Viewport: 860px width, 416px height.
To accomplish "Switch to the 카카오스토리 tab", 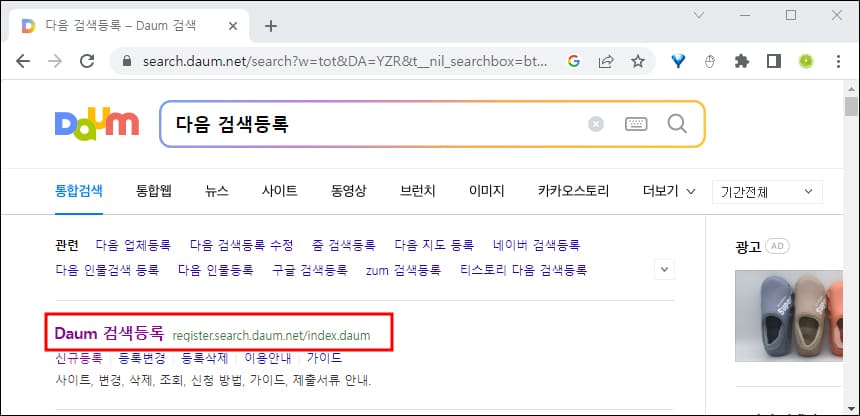I will coord(574,191).
